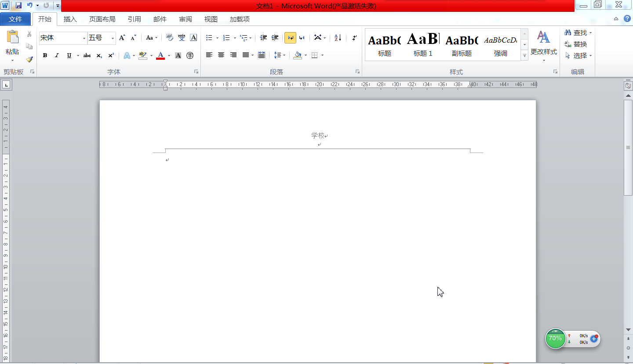Image resolution: width=633 pixels, height=364 pixels.
Task: Apply the 强调 emphasis style
Action: point(500,45)
